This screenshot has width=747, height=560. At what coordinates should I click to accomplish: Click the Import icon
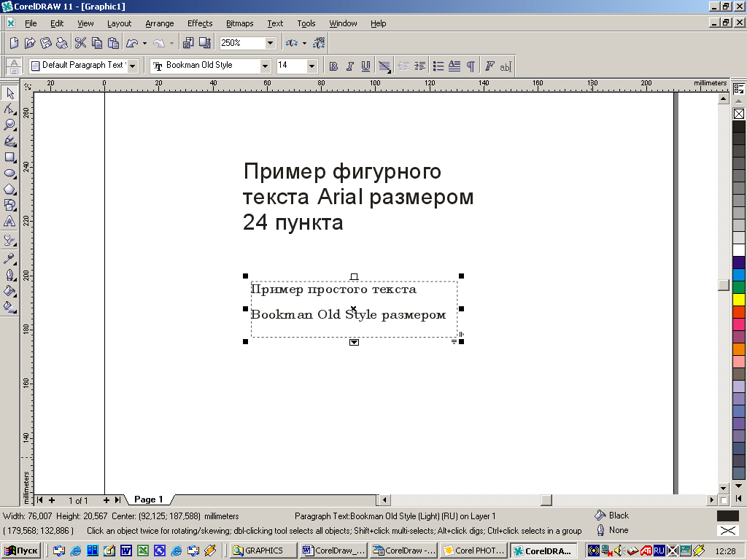(x=188, y=43)
